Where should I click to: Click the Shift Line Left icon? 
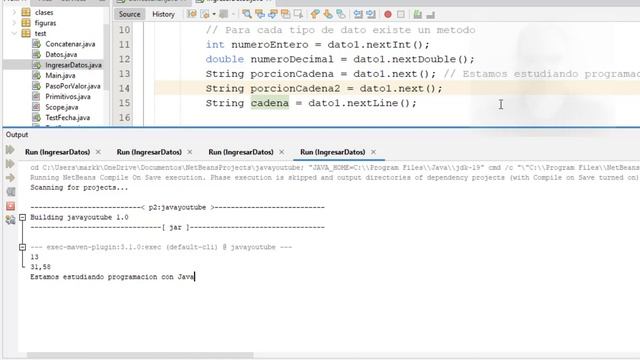coord(358,14)
